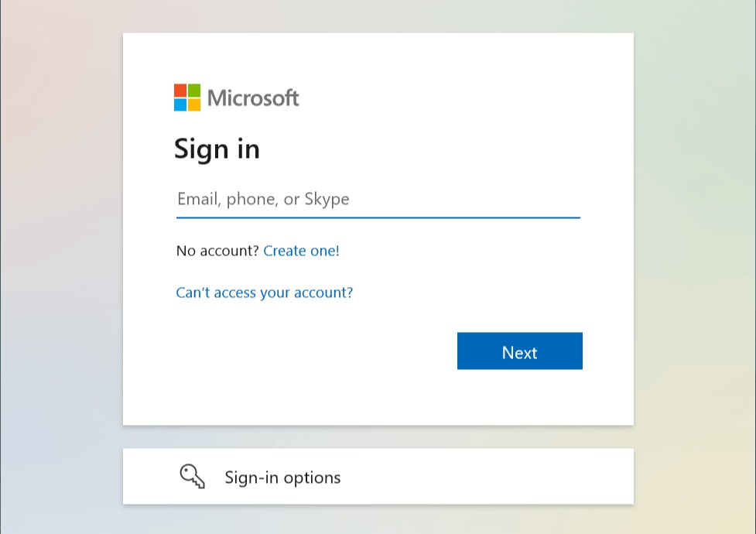Screen dimensions: 756x534
Task: Click the key icon beside Sign-in options
Action: (x=192, y=477)
